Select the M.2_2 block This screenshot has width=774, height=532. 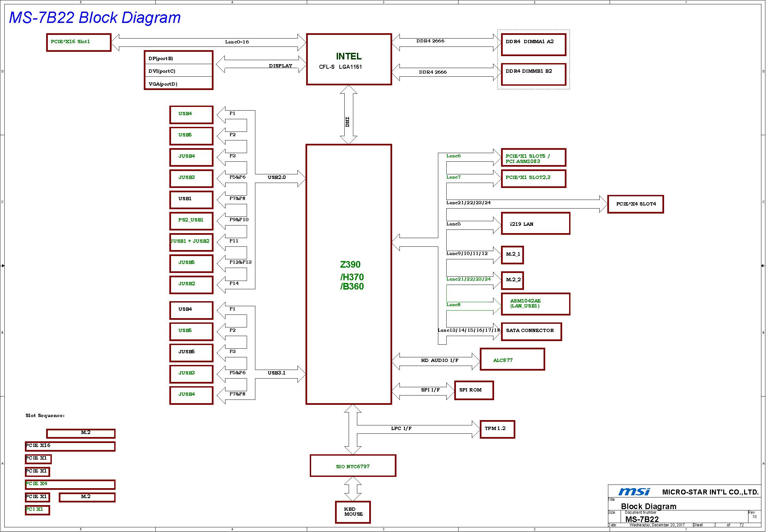click(512, 280)
